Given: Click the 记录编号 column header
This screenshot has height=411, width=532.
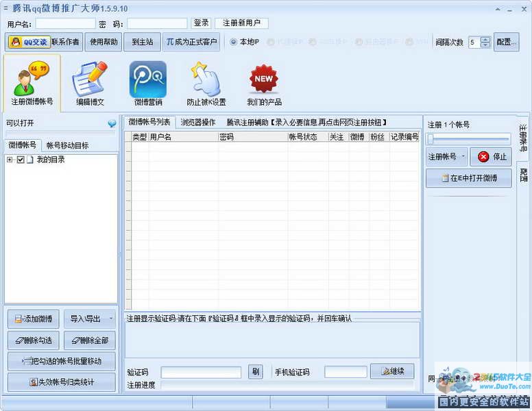Looking at the screenshot, I should [404, 137].
